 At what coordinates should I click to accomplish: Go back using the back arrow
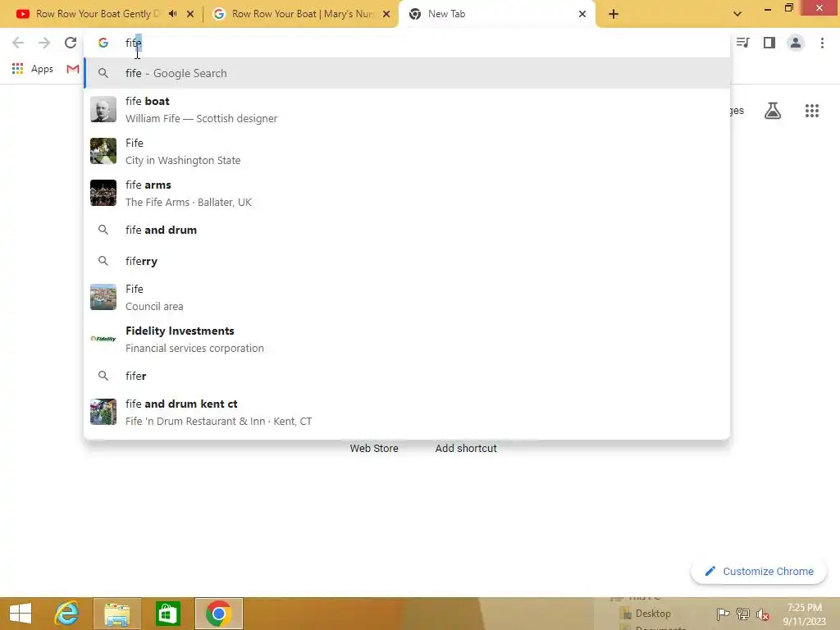[x=18, y=43]
